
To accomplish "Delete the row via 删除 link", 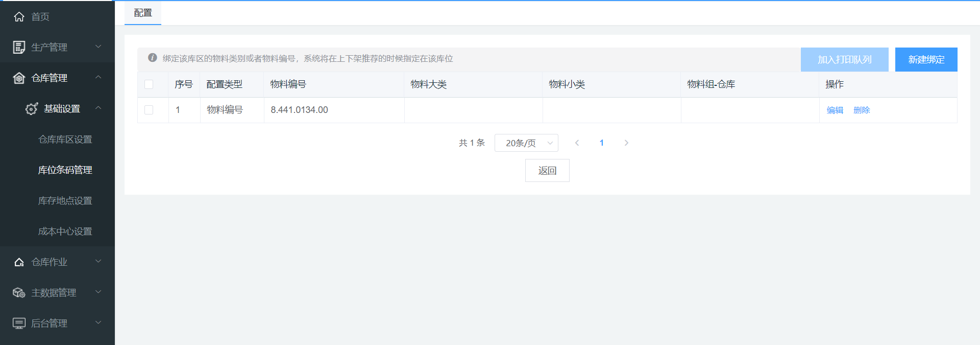I will point(862,110).
